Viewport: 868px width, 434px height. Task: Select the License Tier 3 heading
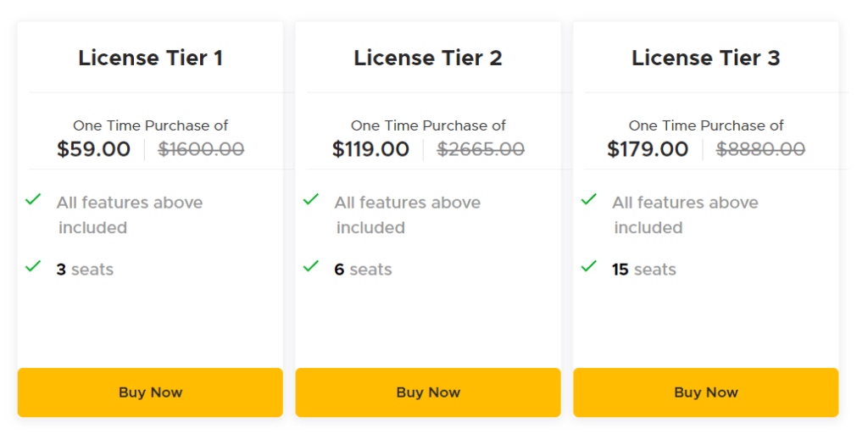coord(706,58)
